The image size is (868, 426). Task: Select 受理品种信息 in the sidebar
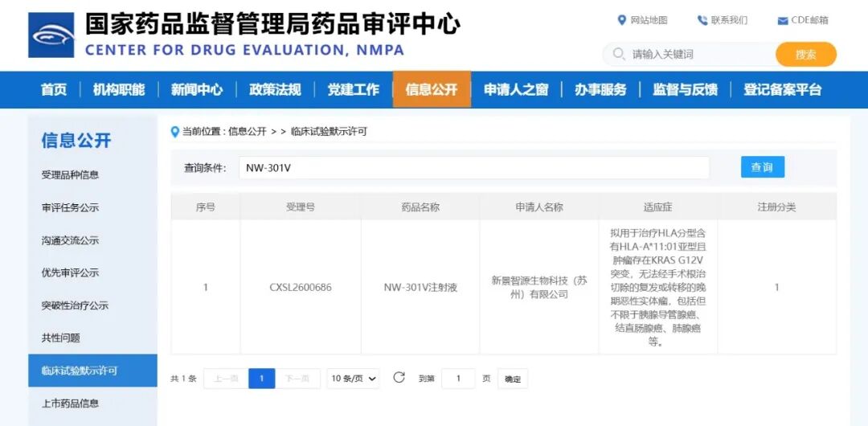tap(70, 175)
